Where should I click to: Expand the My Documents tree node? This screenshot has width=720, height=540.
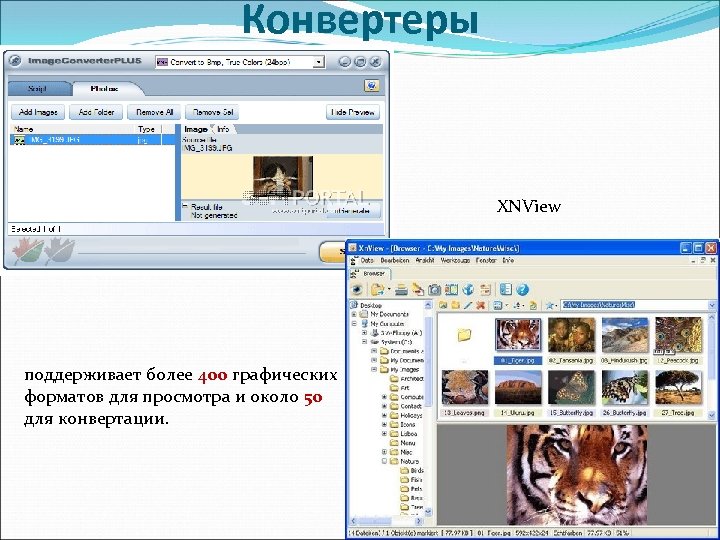pos(354,315)
